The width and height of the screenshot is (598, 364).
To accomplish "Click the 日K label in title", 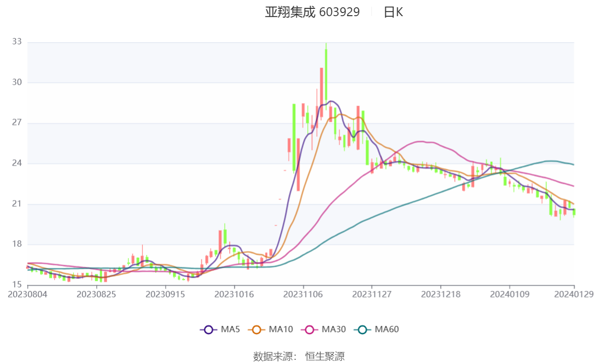I will coord(393,12).
